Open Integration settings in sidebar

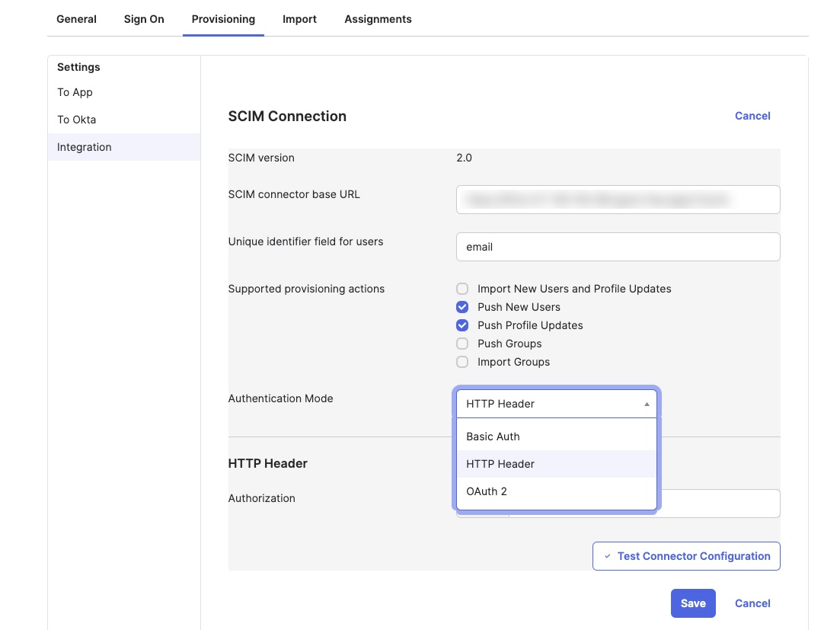click(x=123, y=147)
